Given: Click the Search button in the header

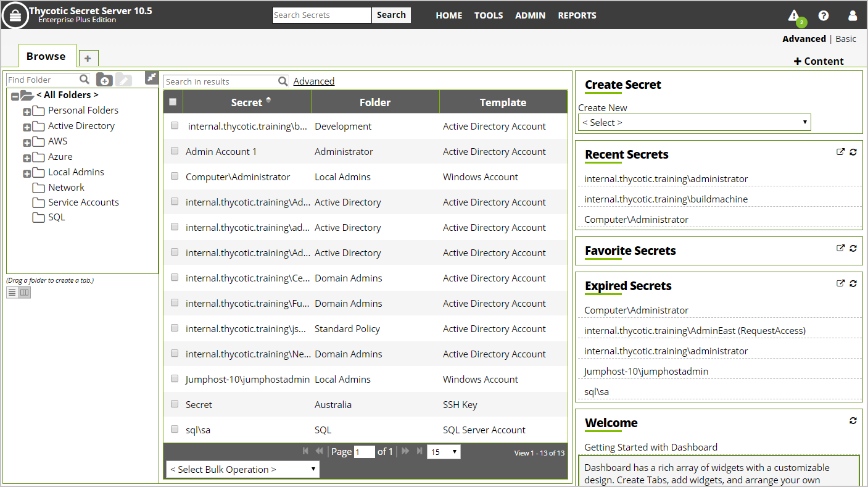Looking at the screenshot, I should [391, 15].
